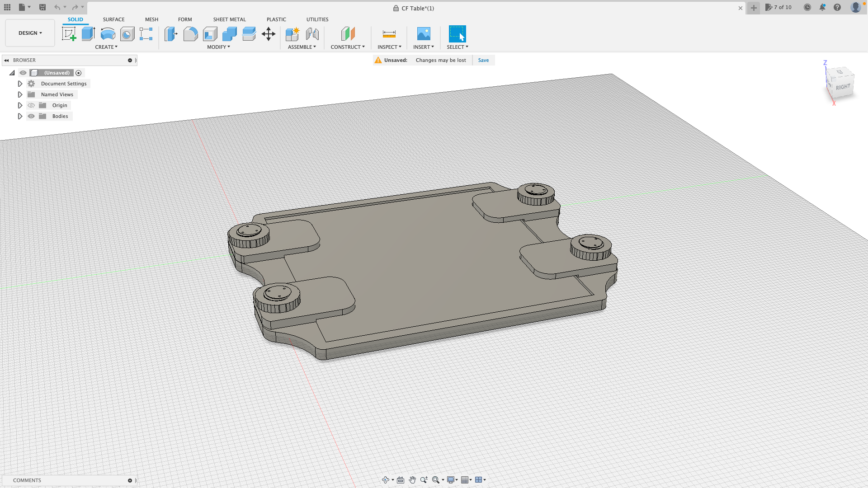The image size is (868, 488).
Task: Select the Press Pull tool
Action: click(171, 34)
